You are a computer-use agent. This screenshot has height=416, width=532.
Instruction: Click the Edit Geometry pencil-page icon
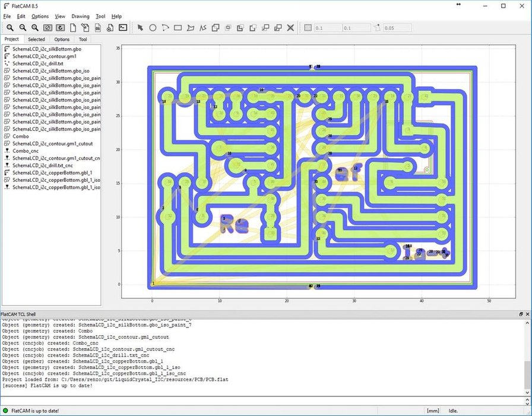[85, 28]
